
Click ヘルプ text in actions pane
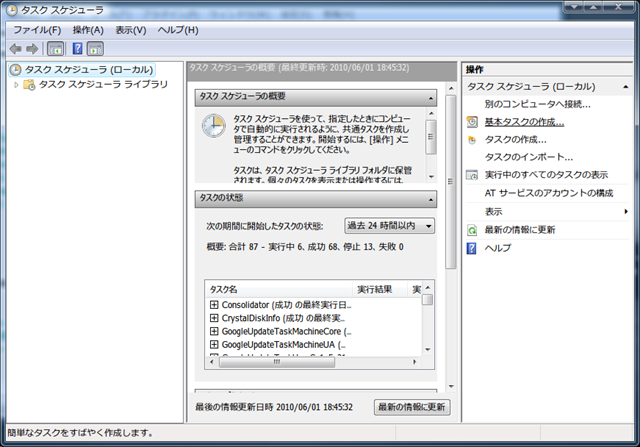tap(498, 248)
